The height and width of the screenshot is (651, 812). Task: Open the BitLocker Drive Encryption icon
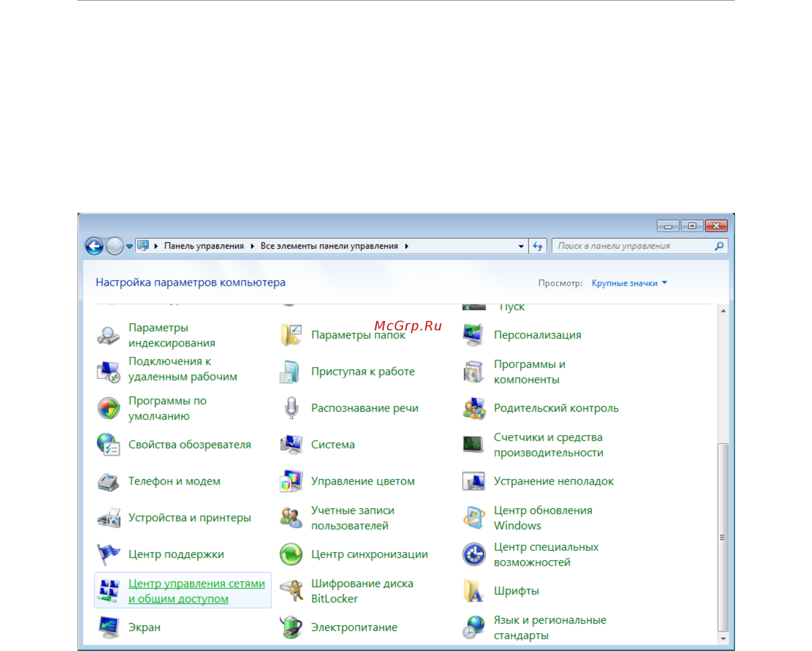pyautogui.click(x=291, y=590)
